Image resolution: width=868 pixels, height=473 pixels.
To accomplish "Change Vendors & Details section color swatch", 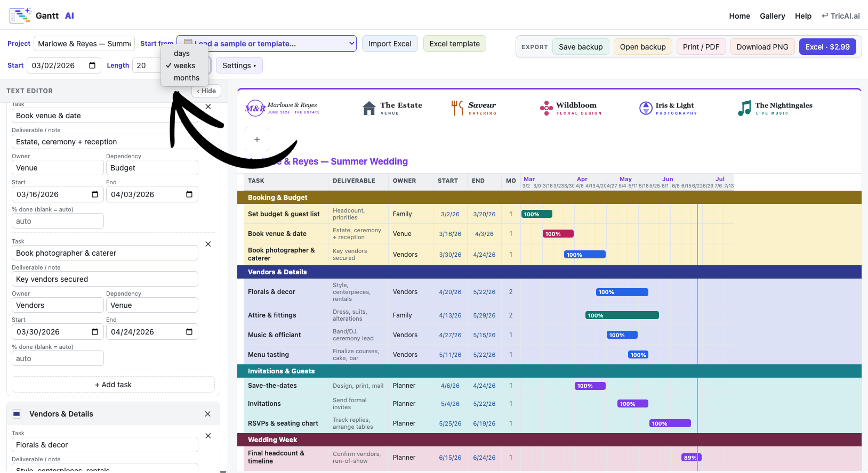I will pyautogui.click(x=17, y=414).
